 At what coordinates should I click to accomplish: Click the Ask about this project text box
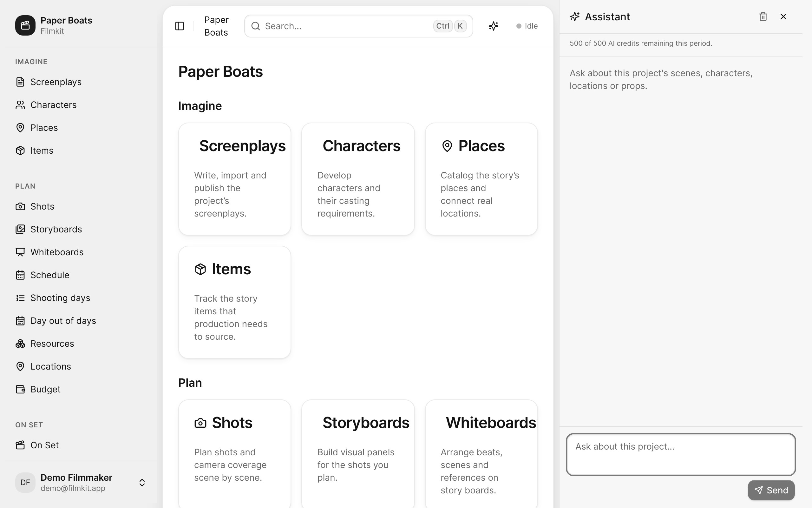click(x=681, y=454)
